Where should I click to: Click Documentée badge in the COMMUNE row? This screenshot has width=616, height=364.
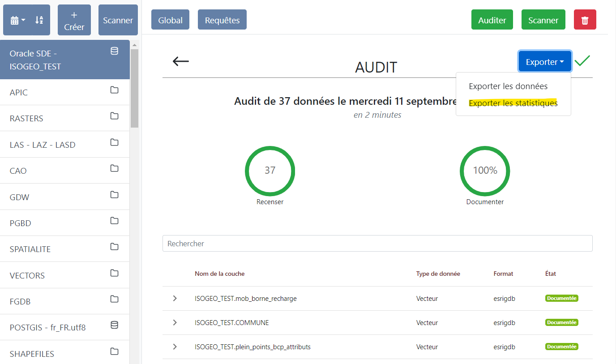click(x=562, y=322)
